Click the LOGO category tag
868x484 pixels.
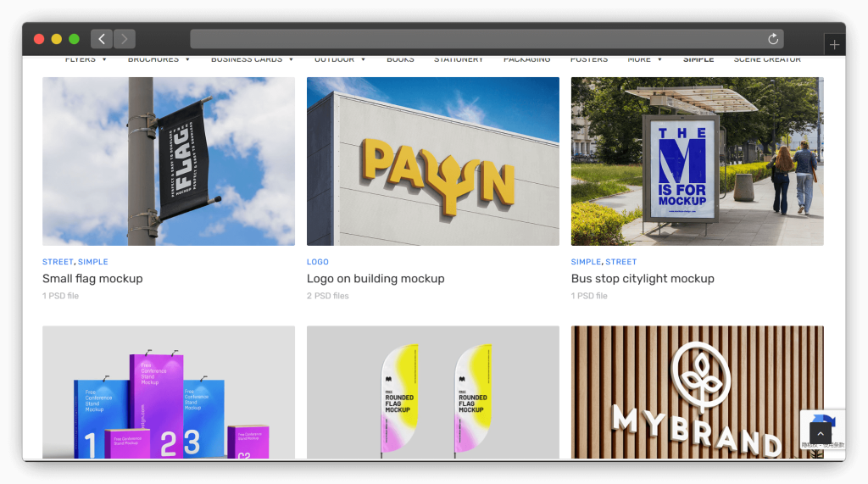pyautogui.click(x=318, y=262)
